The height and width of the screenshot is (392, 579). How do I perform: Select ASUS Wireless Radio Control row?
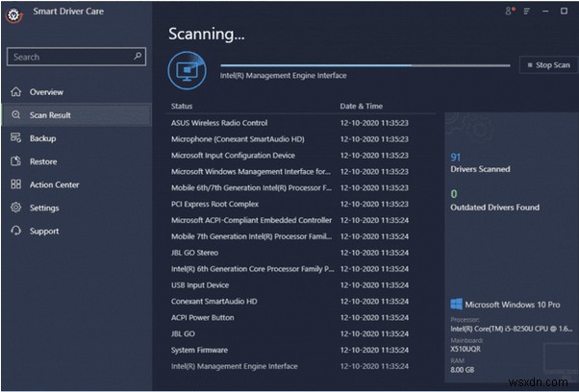[301, 123]
